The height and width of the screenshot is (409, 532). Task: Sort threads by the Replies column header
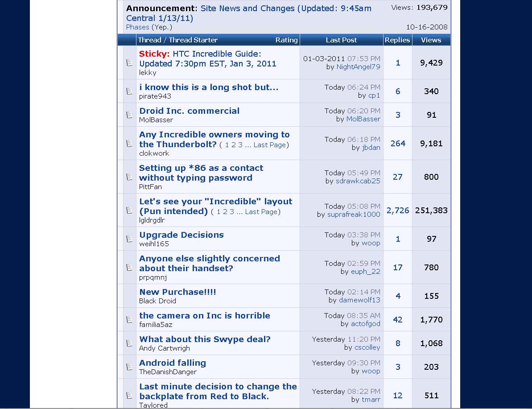click(x=397, y=40)
